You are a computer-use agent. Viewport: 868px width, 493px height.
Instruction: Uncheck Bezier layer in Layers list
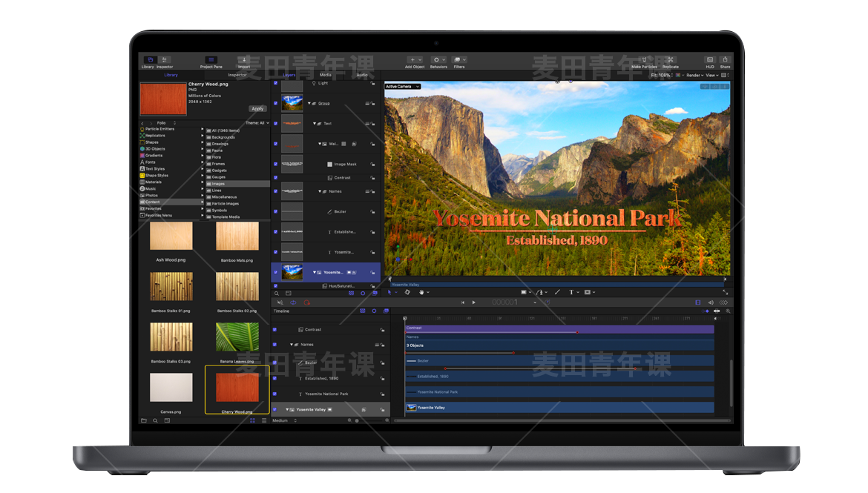pos(276,211)
